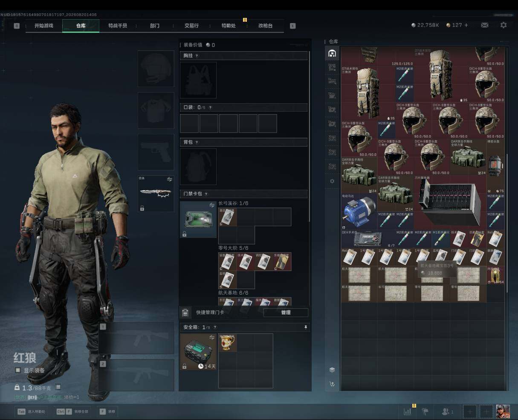Add a teammate in second plus slot
This screenshot has height=420, width=518.
486,411
